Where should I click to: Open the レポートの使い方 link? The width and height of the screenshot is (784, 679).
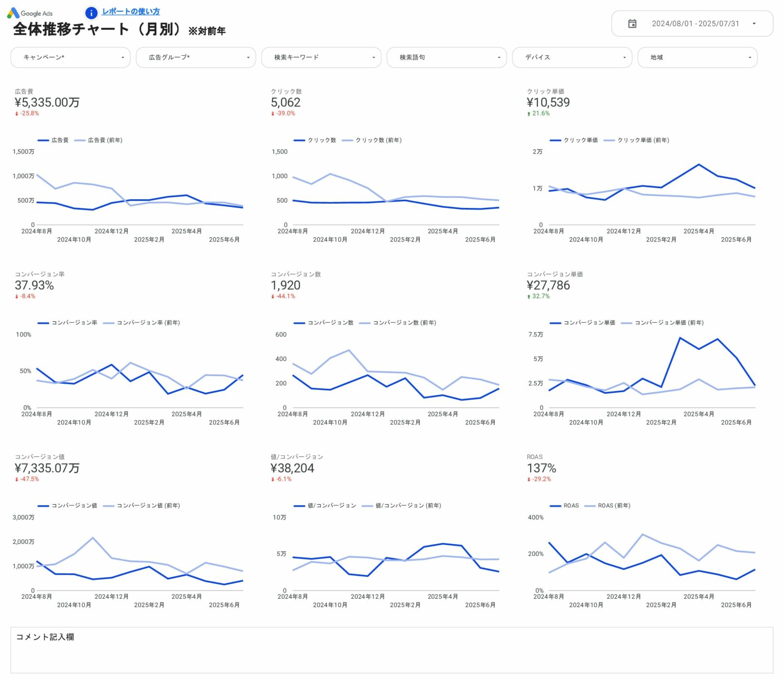(x=131, y=12)
